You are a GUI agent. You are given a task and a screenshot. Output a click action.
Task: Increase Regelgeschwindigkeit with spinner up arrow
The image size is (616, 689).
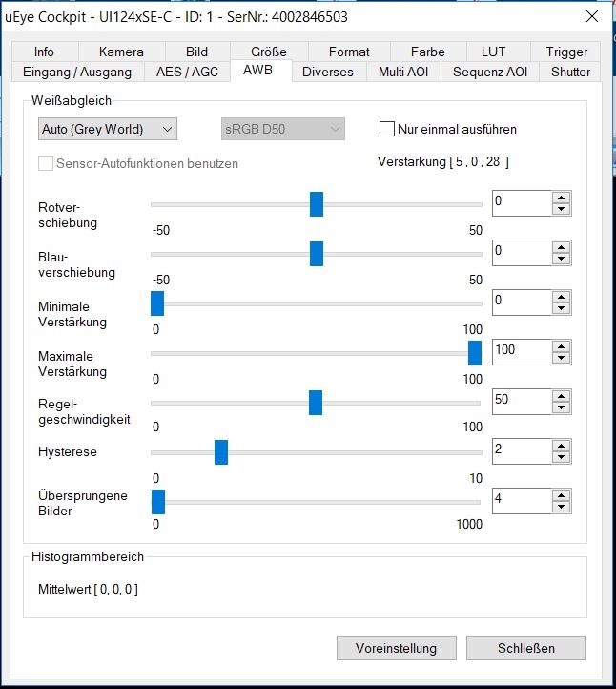click(562, 396)
